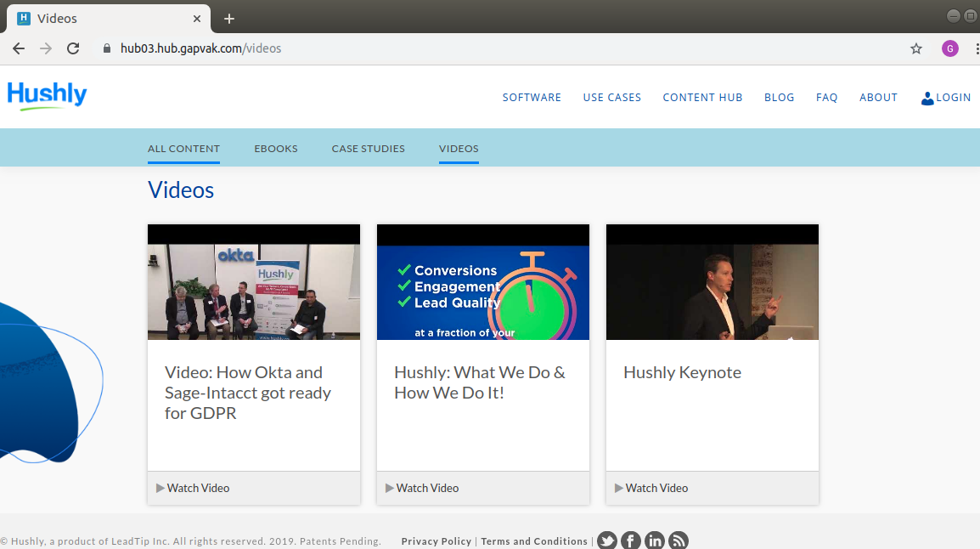Open Hushly Twitter icon in footer

coord(607,541)
